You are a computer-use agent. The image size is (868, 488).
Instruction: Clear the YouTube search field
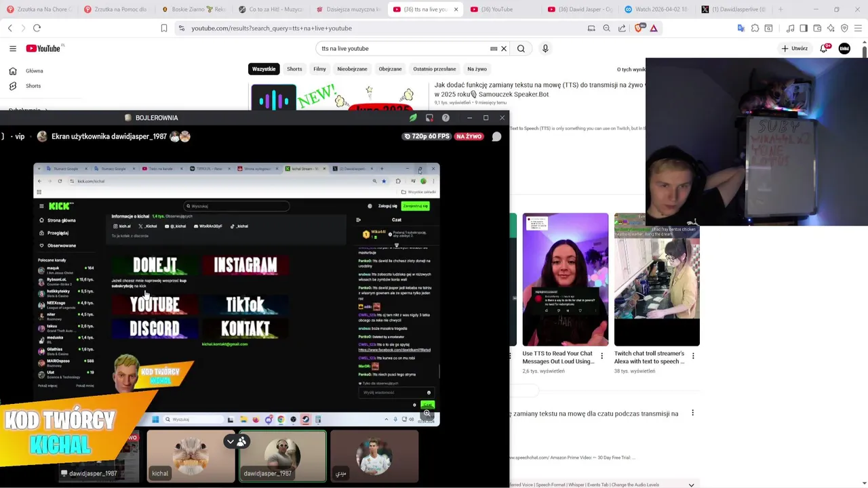(x=504, y=49)
